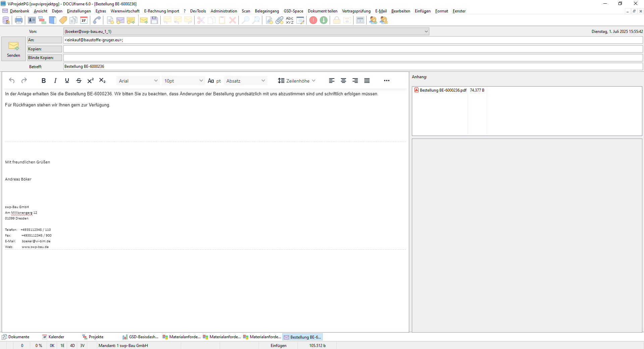Run spell check Abc XYZ icon
This screenshot has height=349, width=644.
pos(290,20)
